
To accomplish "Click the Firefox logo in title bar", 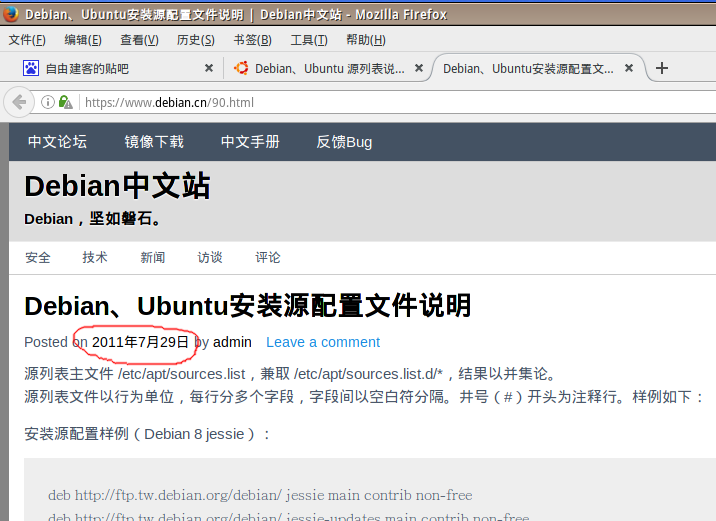I will 11,14.
